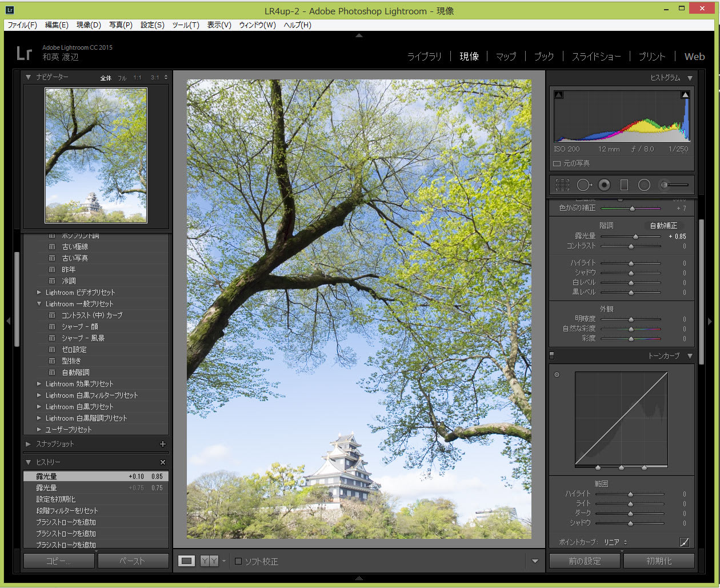Click the point curve edit icon
The width and height of the screenshot is (720, 588).
coord(684,542)
